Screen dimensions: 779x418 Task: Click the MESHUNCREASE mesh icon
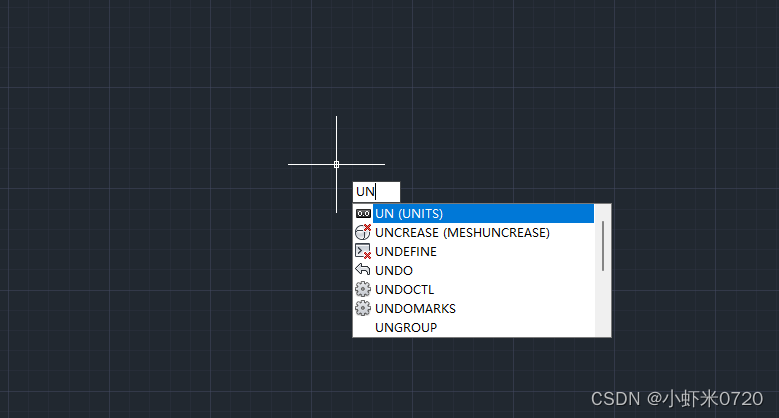click(363, 232)
